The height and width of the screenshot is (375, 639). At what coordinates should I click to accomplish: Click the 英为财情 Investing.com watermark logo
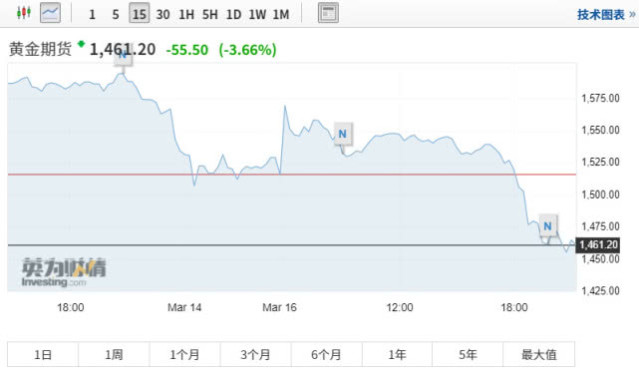[64, 272]
